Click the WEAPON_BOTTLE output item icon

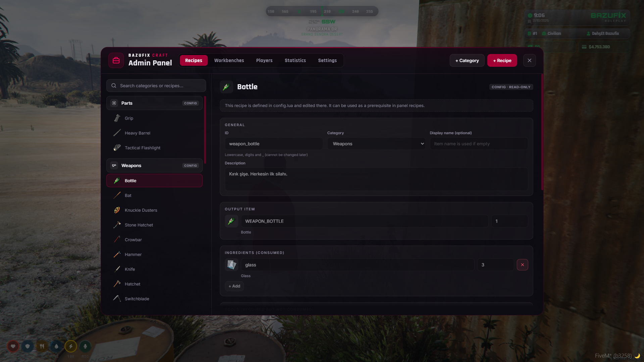pos(232,221)
